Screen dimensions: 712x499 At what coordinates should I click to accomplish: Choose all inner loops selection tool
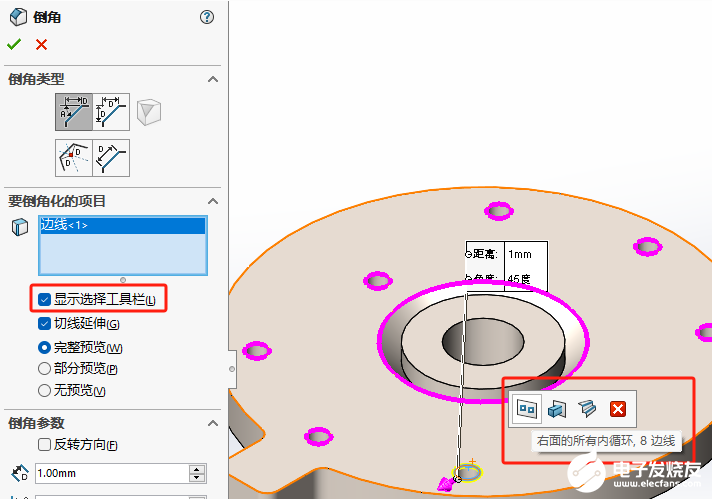527,409
